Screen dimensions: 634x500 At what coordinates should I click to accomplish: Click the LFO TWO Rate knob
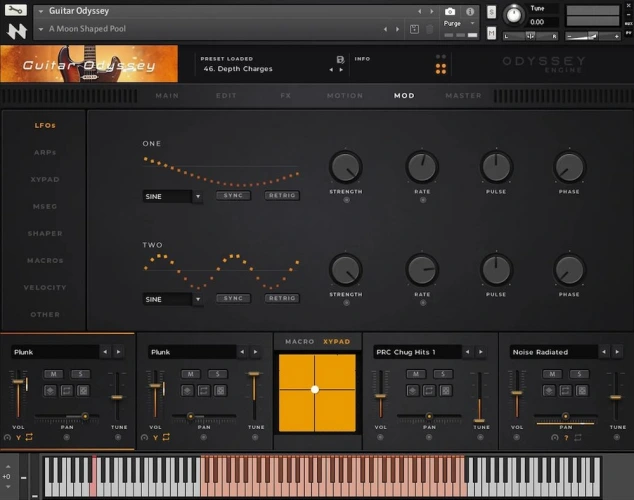(x=422, y=269)
